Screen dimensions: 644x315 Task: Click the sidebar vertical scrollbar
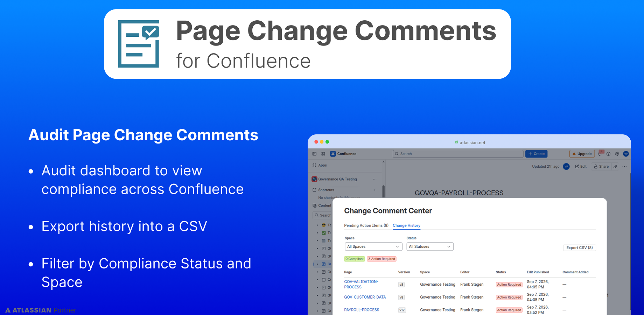coord(383,192)
